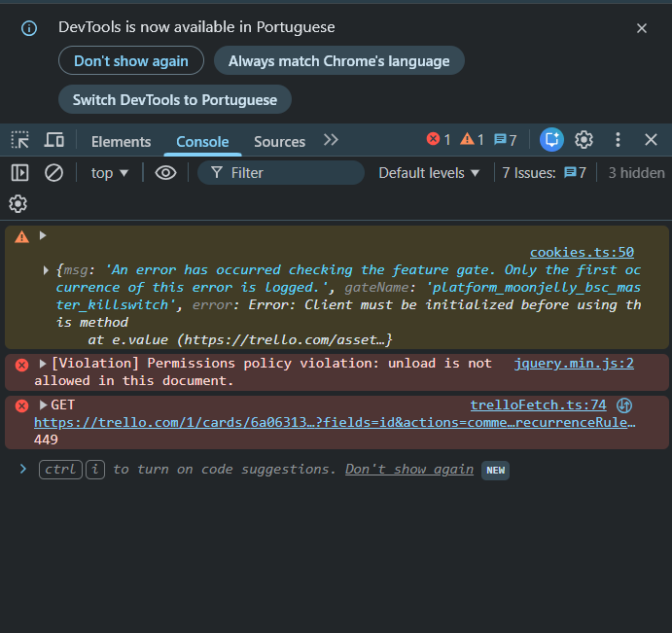Click the message icon in 7 Issues
Viewport: 672px width, 633px height.
tap(570, 173)
